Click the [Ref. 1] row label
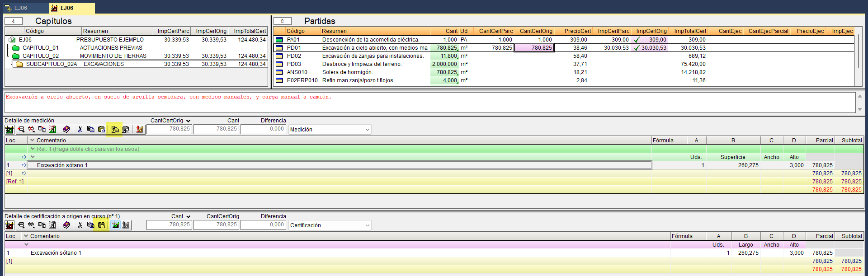Image resolution: width=868 pixels, height=276 pixels. point(15,182)
